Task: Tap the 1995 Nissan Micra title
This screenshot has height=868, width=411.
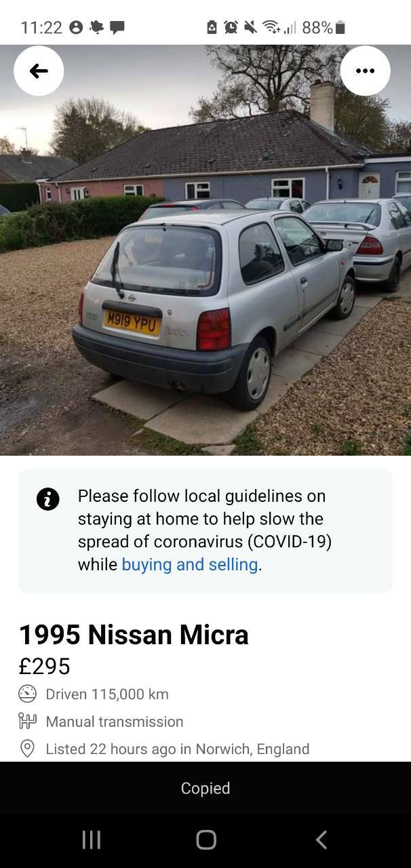Action: pos(134,635)
